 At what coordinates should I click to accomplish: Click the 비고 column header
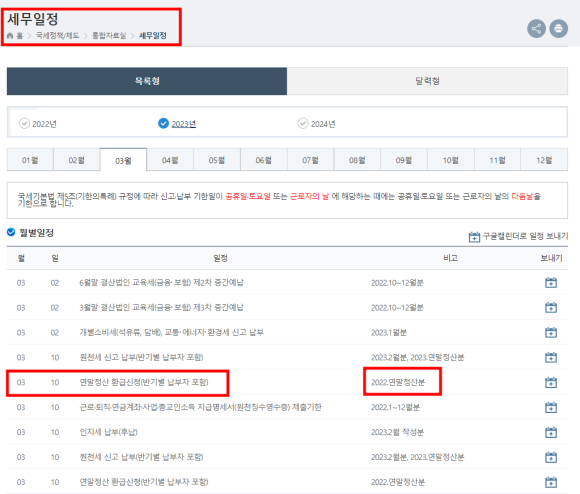pos(451,258)
